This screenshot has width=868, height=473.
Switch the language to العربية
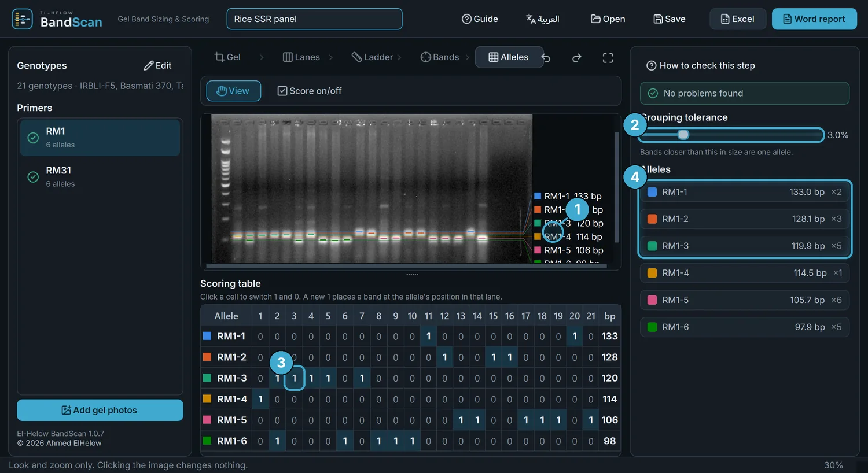point(542,19)
